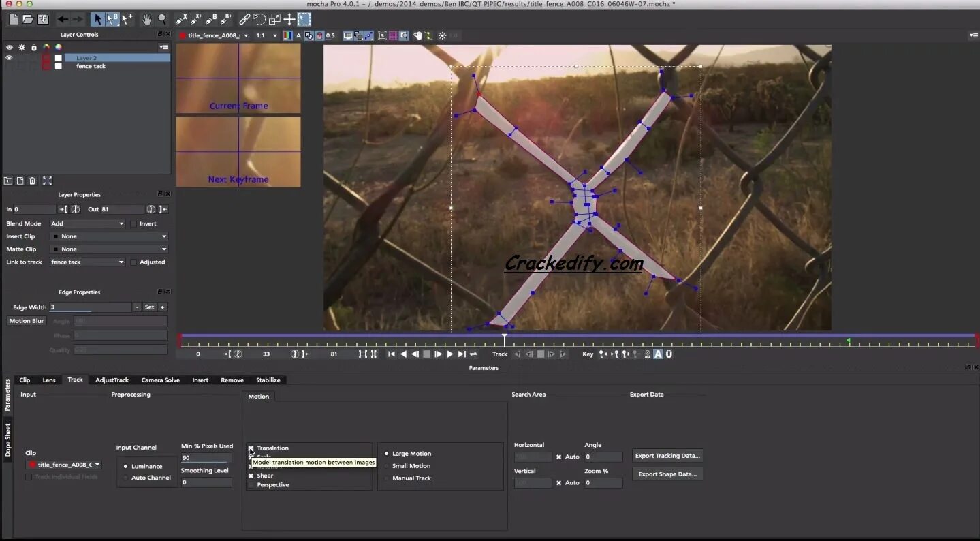The width and height of the screenshot is (980, 541).
Task: Switch to the Camera Solve tab
Action: pyautogui.click(x=160, y=380)
